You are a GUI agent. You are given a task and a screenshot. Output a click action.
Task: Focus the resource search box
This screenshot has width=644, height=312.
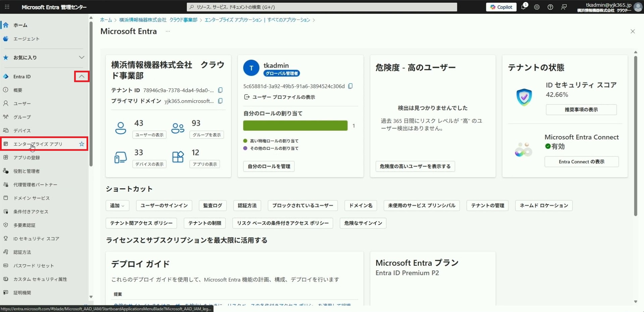[x=322, y=7]
